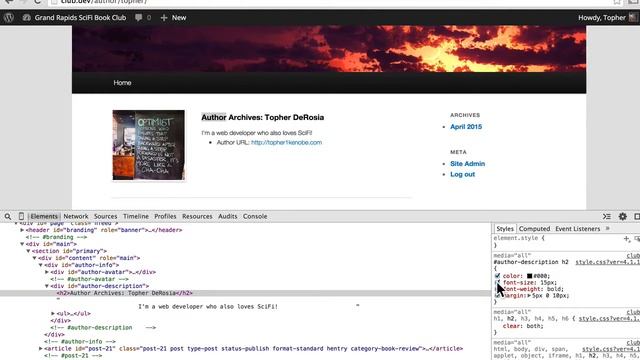640x360 pixels.
Task: Click the sunset header banner image
Action: coord(329,49)
